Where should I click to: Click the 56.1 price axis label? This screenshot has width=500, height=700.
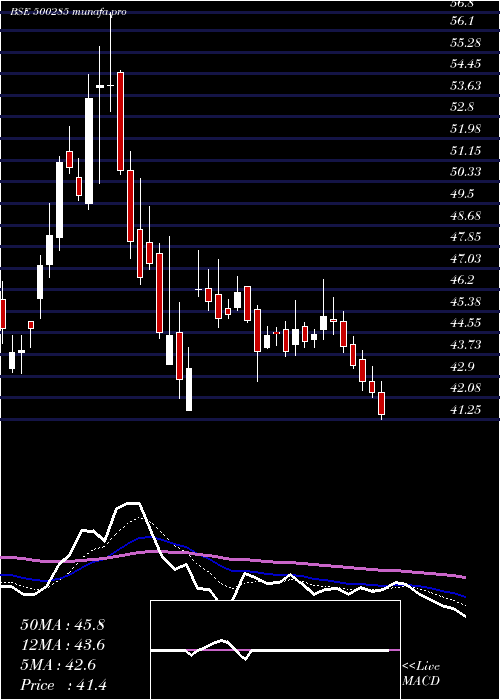click(x=462, y=21)
